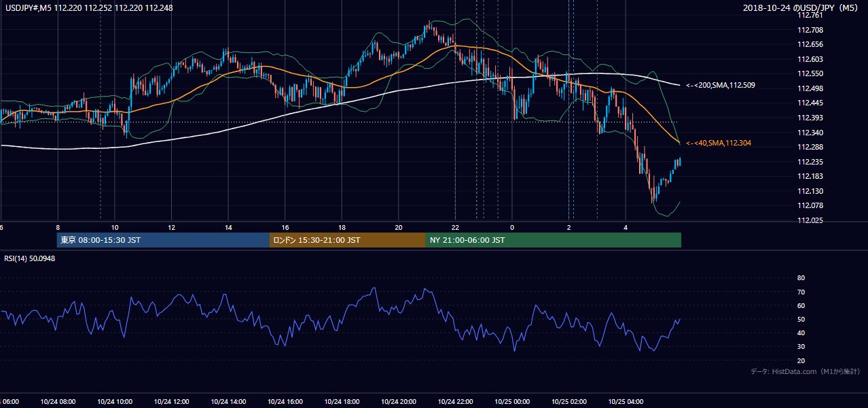Image resolution: width=868 pixels, height=408 pixels.
Task: Click RSI scale value 60
Action: click(x=801, y=305)
